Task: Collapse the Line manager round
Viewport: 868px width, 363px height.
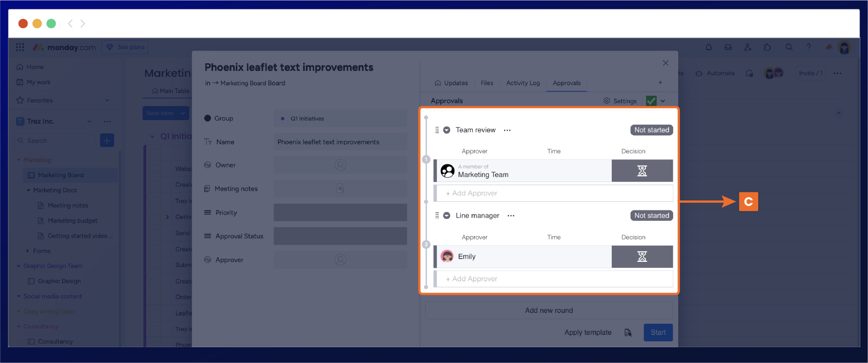Action: pyautogui.click(x=446, y=216)
